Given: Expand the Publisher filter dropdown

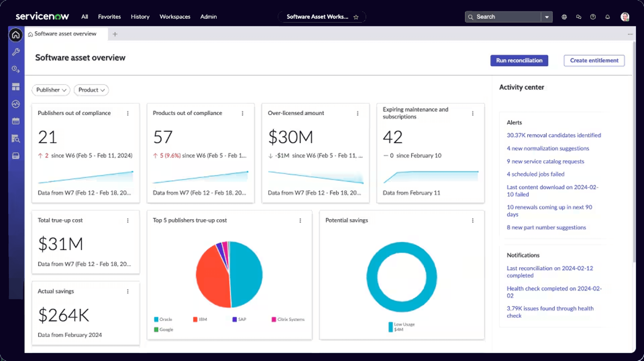Looking at the screenshot, I should pos(51,90).
